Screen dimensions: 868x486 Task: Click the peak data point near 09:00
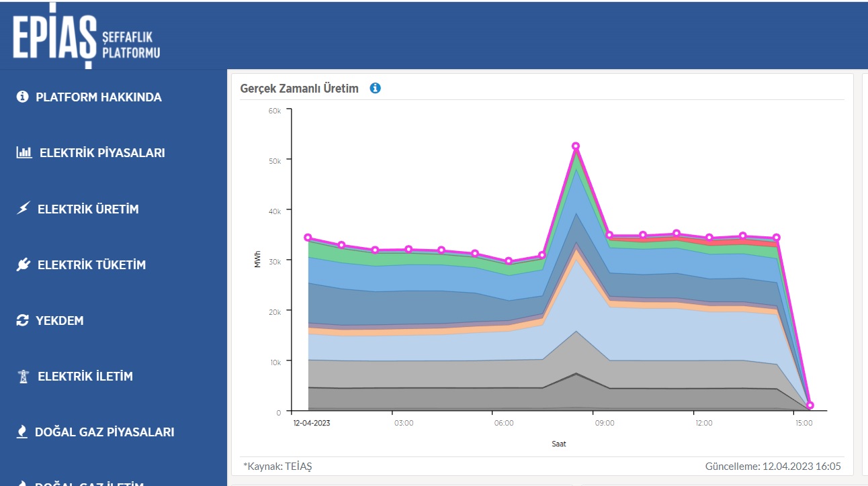pyautogui.click(x=576, y=146)
